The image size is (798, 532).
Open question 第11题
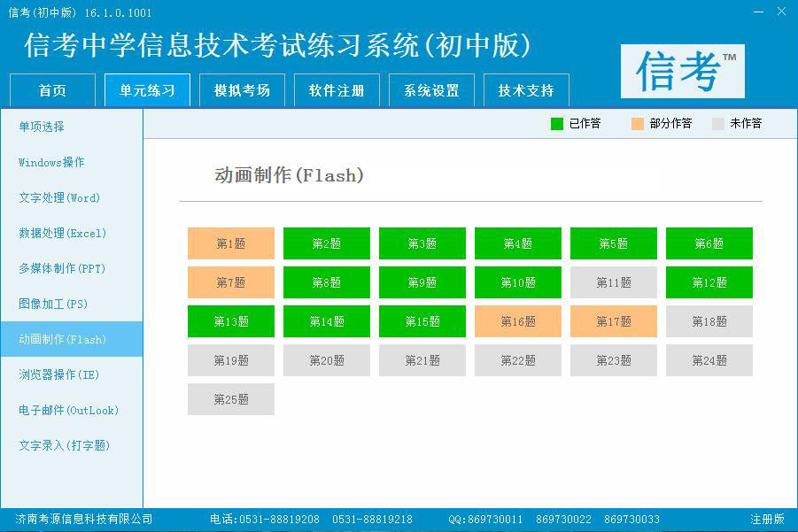click(613, 281)
